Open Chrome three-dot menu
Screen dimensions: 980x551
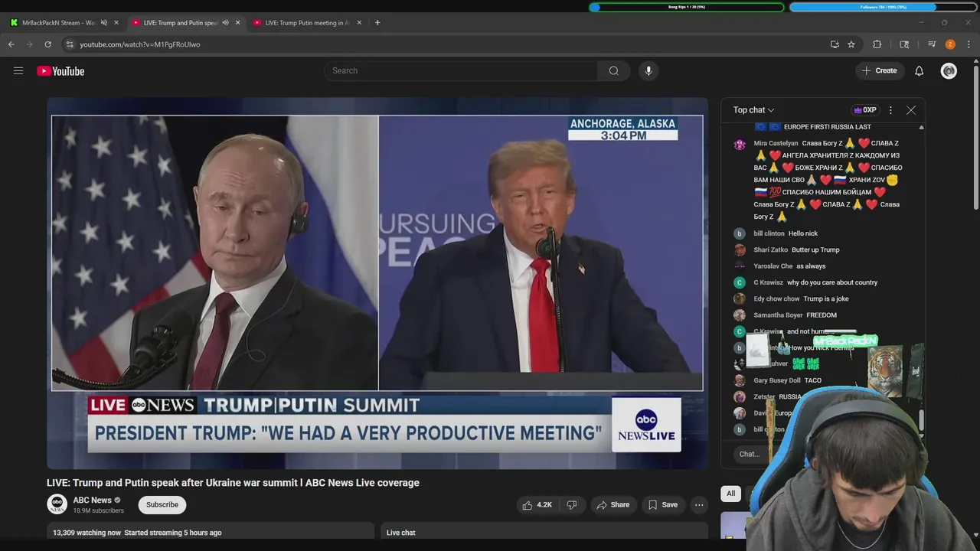pos(969,44)
